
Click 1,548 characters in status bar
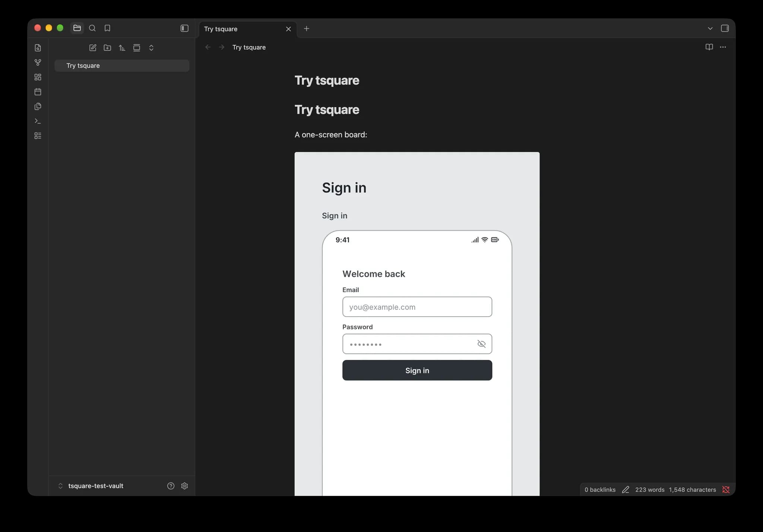click(x=692, y=490)
